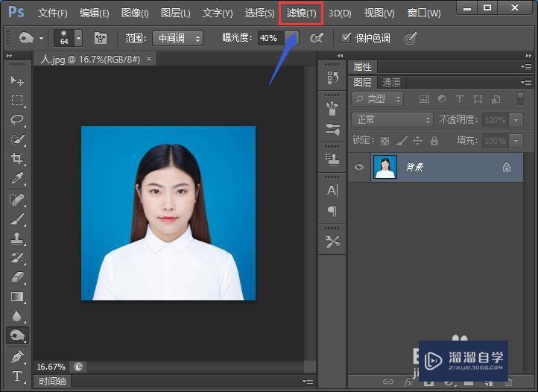The width and height of the screenshot is (538, 392).
Task: Open the 曝光度 slider dropdown
Action: tap(292, 38)
